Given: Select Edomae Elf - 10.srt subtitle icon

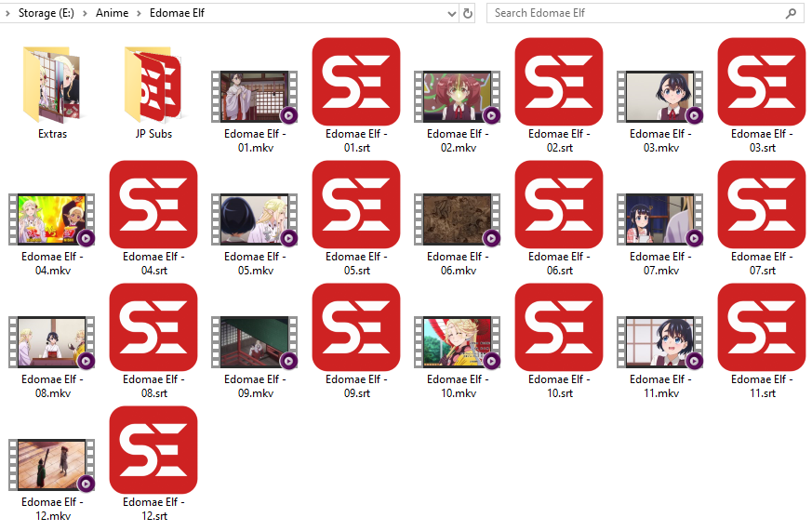Looking at the screenshot, I should [x=559, y=326].
